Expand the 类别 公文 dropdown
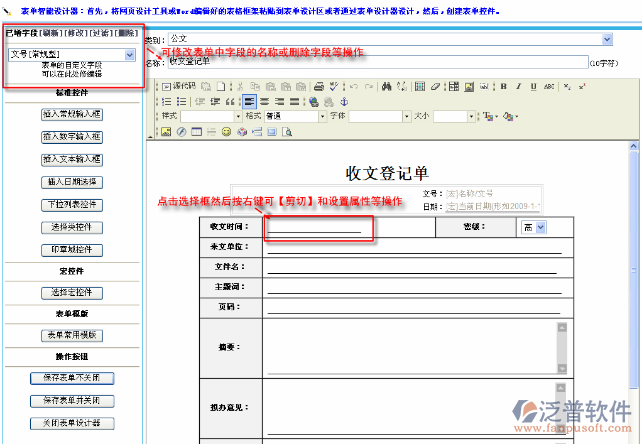This screenshot has width=642, height=444. (607, 39)
